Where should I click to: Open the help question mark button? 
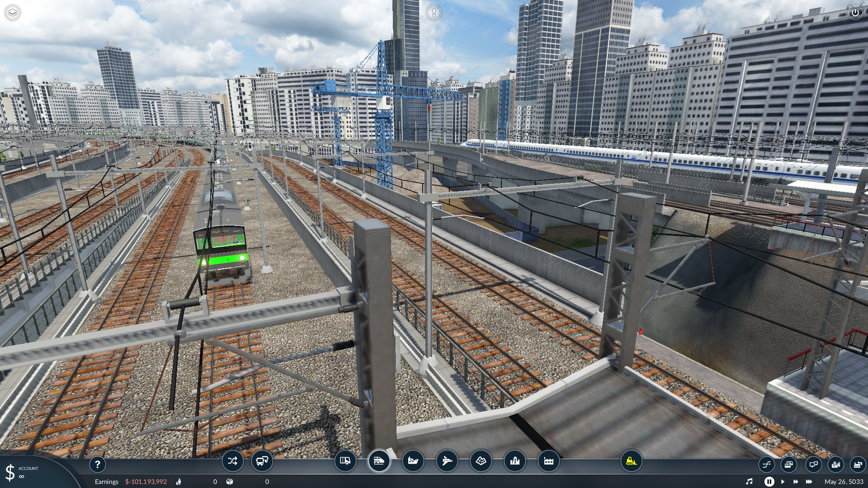[x=97, y=464]
